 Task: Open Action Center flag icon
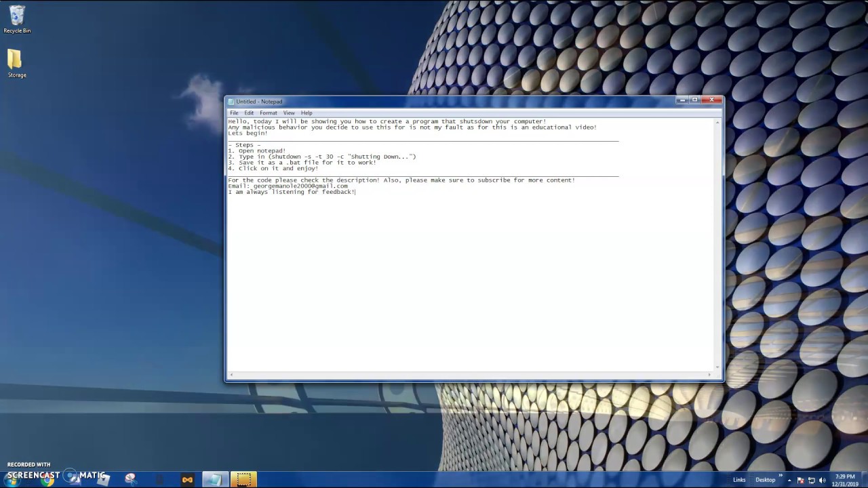(x=801, y=480)
